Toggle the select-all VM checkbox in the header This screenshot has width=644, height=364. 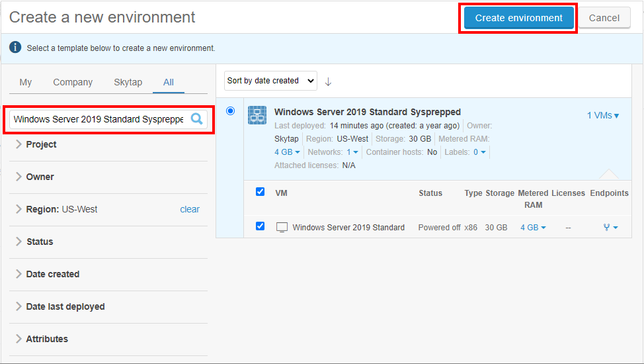(x=260, y=192)
